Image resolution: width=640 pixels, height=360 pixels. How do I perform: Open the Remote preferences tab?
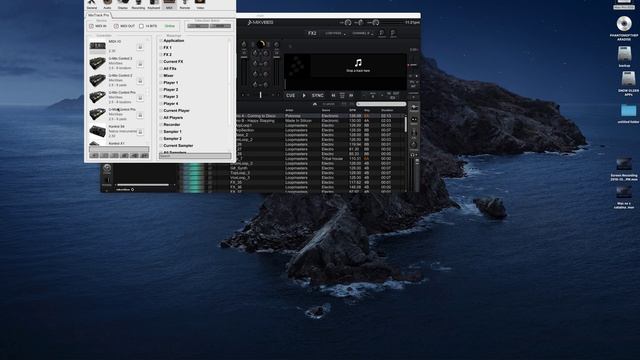pyautogui.click(x=185, y=4)
